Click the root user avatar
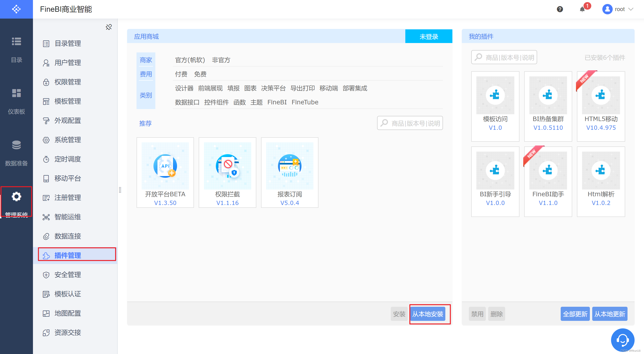The width and height of the screenshot is (644, 354). [607, 9]
